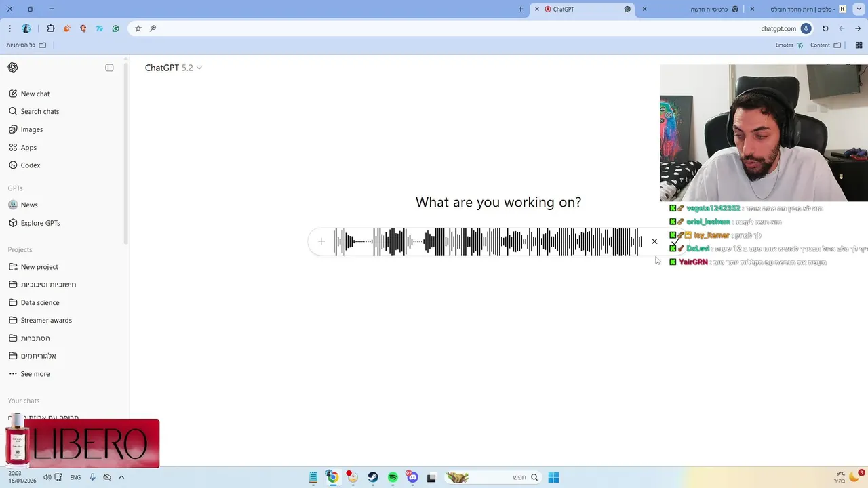Open the 'אלגוריתמים' project folder
Screen dimensions: 868x488
click(33, 356)
